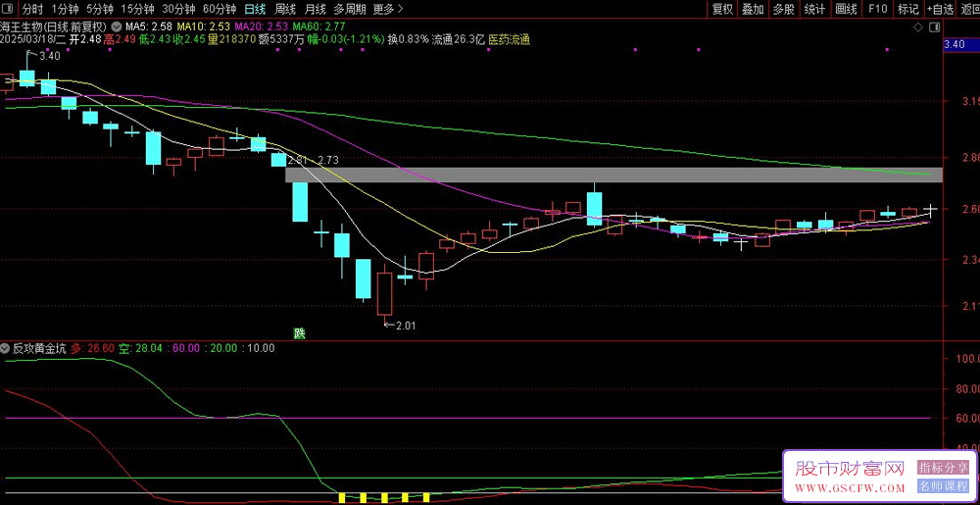
Task: Click the 换0.83% turnover value
Action: click(x=408, y=39)
